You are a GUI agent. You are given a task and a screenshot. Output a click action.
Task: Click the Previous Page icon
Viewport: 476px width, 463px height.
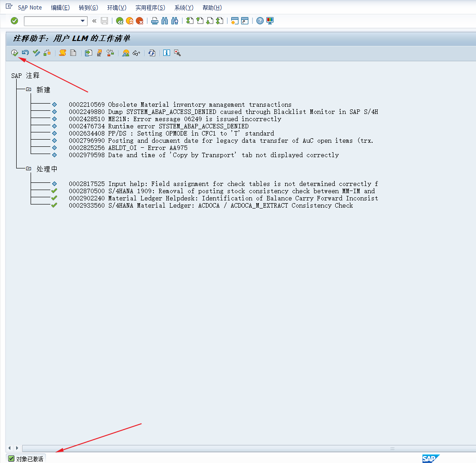[x=200, y=21]
